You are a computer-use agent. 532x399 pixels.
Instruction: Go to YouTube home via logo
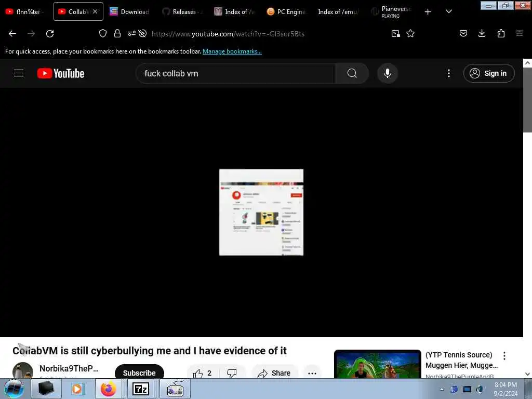pyautogui.click(x=61, y=73)
